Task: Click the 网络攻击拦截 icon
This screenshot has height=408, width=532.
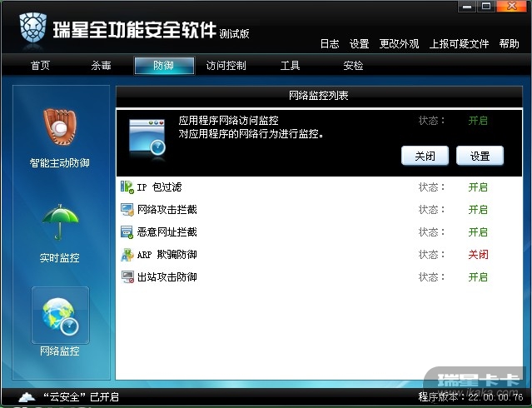Action: [127, 210]
